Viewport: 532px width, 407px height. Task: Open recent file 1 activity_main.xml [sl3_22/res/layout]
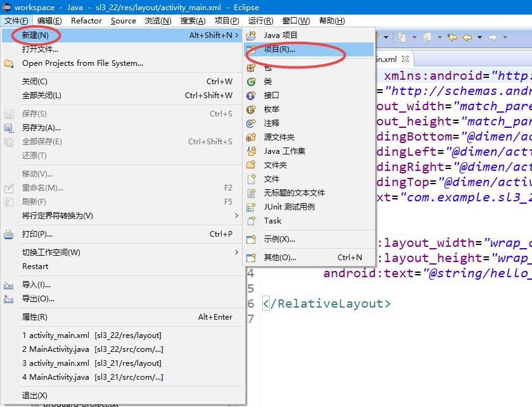coord(122,335)
